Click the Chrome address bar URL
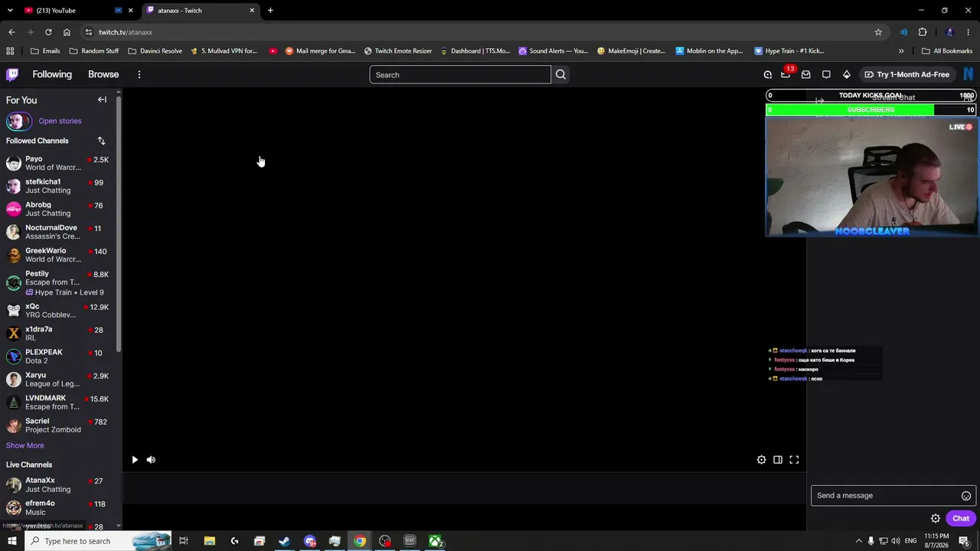Viewport: 980px width, 551px height. pos(126,32)
